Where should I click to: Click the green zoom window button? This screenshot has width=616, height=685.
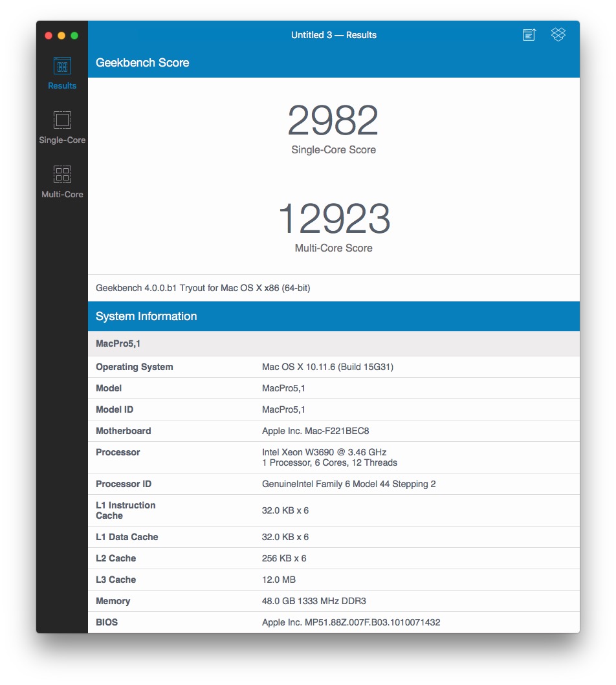74,36
